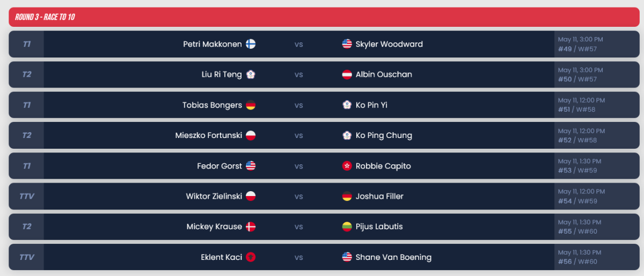
Task: Click the Danish flag beside Mickey Krause
Action: pos(251,227)
